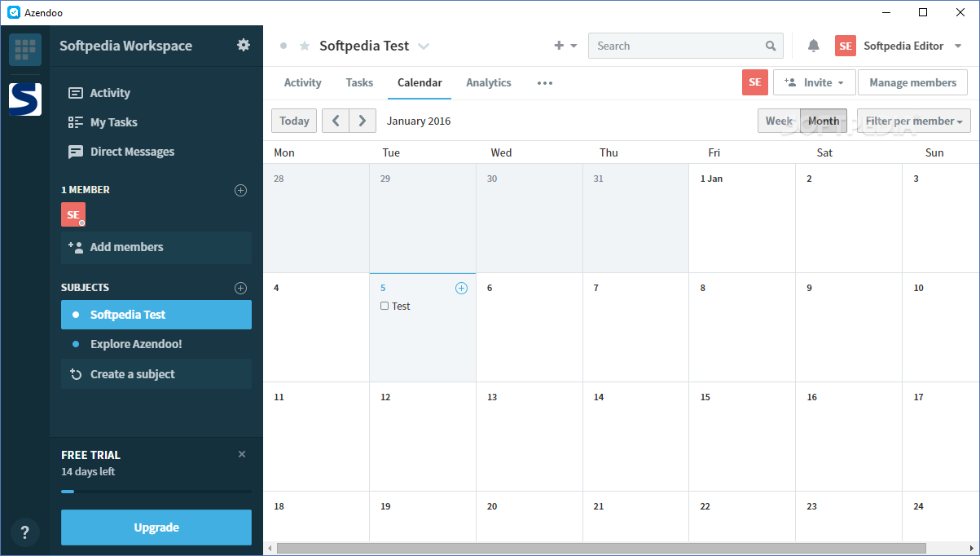Expand the Softpedia Test title chevron
980x556 pixels.
pyautogui.click(x=424, y=46)
